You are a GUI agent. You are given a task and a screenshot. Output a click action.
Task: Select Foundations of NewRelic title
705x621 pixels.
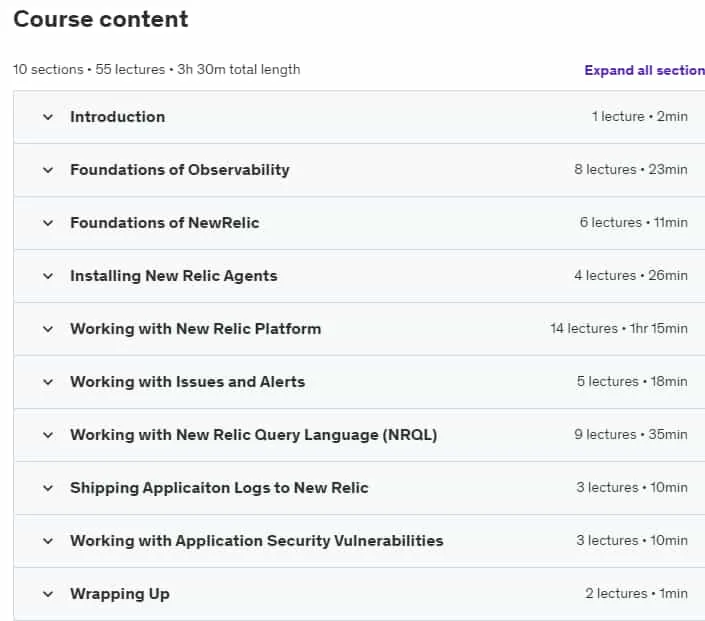[165, 223]
